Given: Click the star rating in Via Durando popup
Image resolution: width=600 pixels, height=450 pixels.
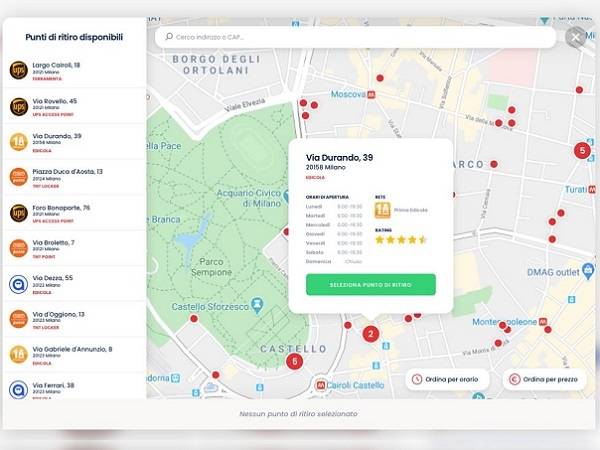Looking at the screenshot, I should pos(401,240).
